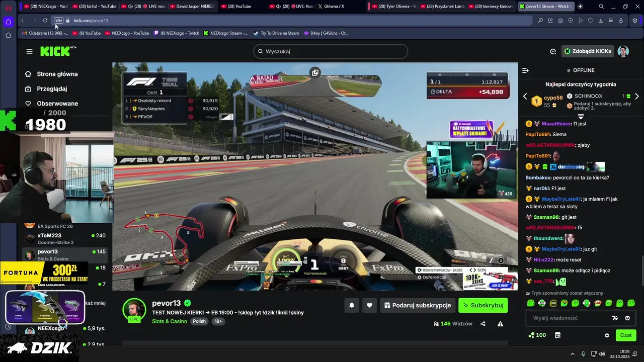Click the tab search magnifier icon
Viewport: 644px width, 362px height.
[601, 7]
